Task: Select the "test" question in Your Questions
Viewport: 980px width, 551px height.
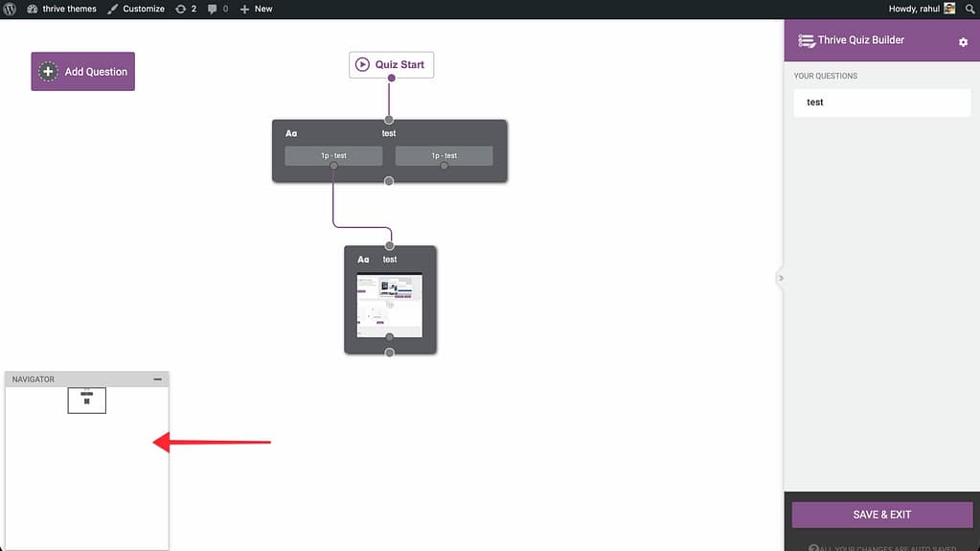Action: pyautogui.click(x=881, y=103)
